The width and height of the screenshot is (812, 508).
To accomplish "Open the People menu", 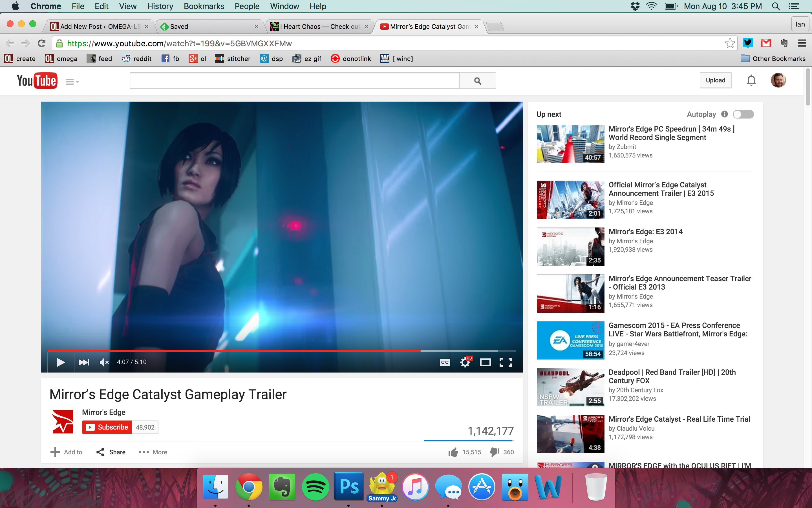I will click(247, 6).
